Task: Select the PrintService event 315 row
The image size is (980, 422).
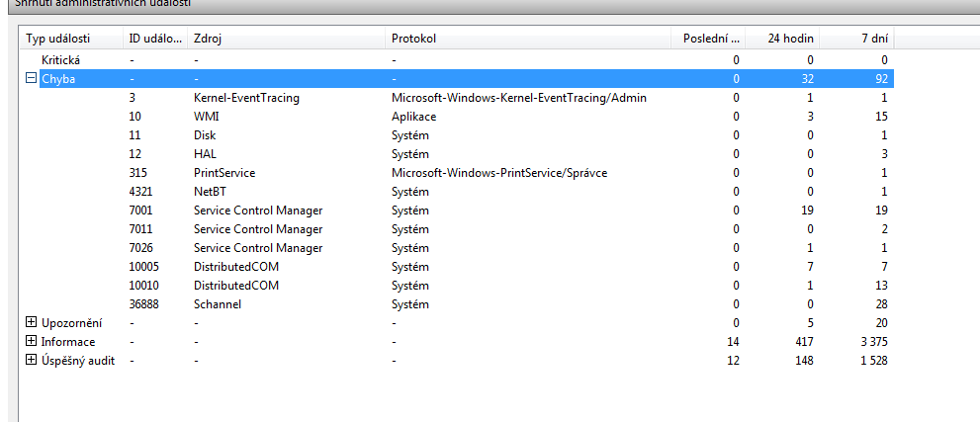Action: pyautogui.click(x=224, y=173)
